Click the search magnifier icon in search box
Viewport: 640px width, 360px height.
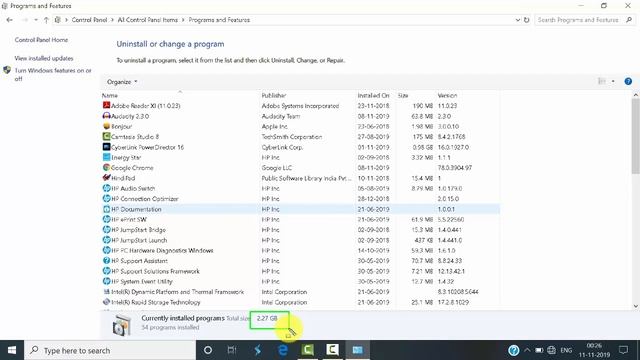click(x=629, y=20)
